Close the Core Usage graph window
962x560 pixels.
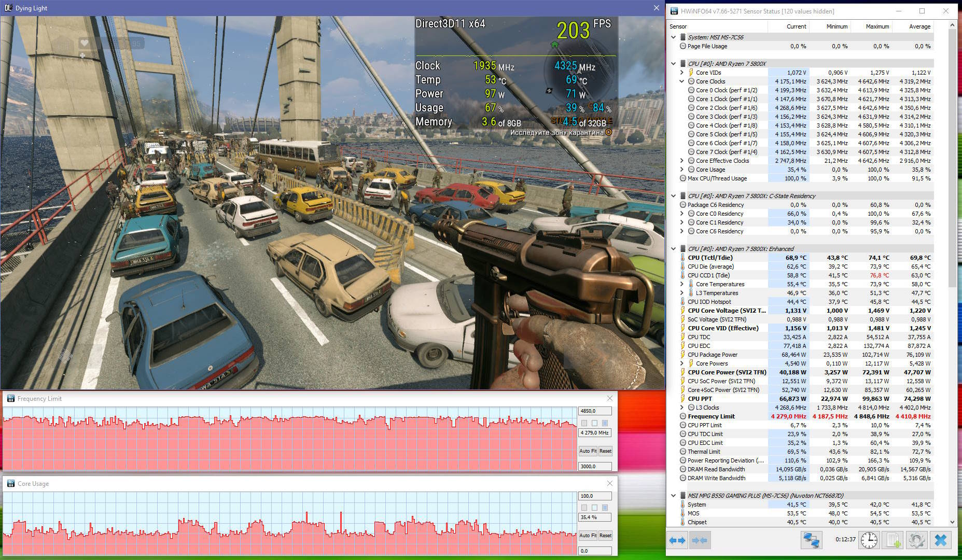click(610, 483)
